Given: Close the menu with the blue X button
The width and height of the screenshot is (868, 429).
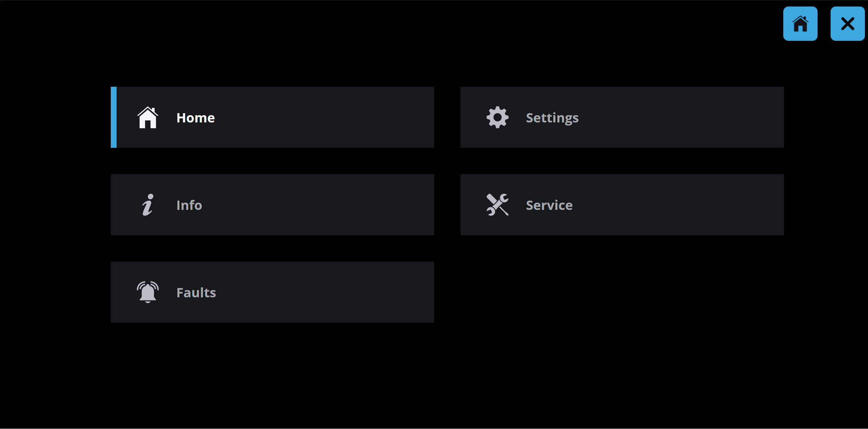Looking at the screenshot, I should pos(847,24).
